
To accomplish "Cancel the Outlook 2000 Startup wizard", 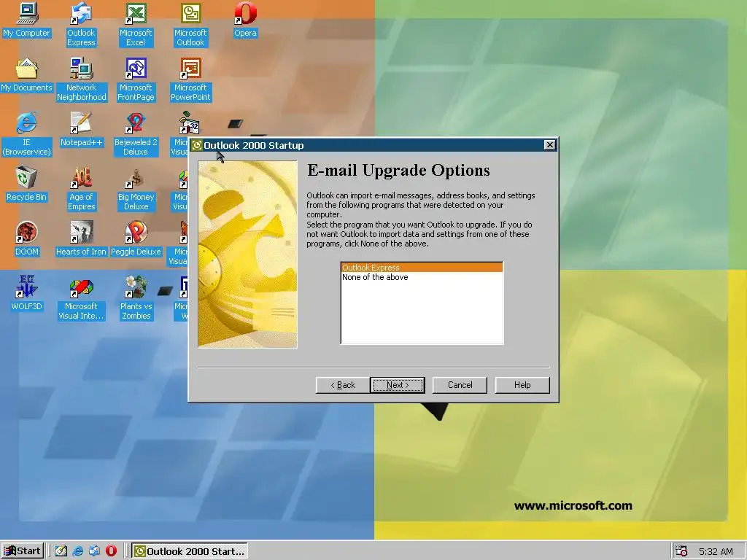I will tap(460, 385).
